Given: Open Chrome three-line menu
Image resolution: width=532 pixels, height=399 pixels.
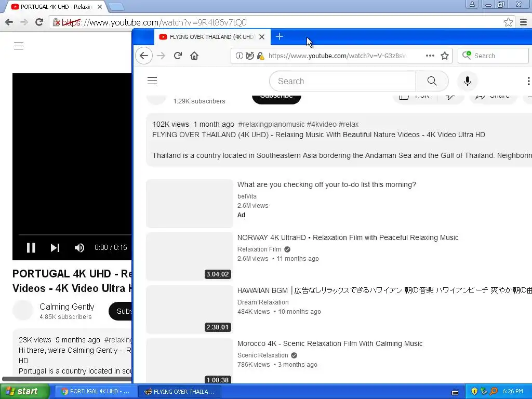Looking at the screenshot, I should [x=523, y=22].
